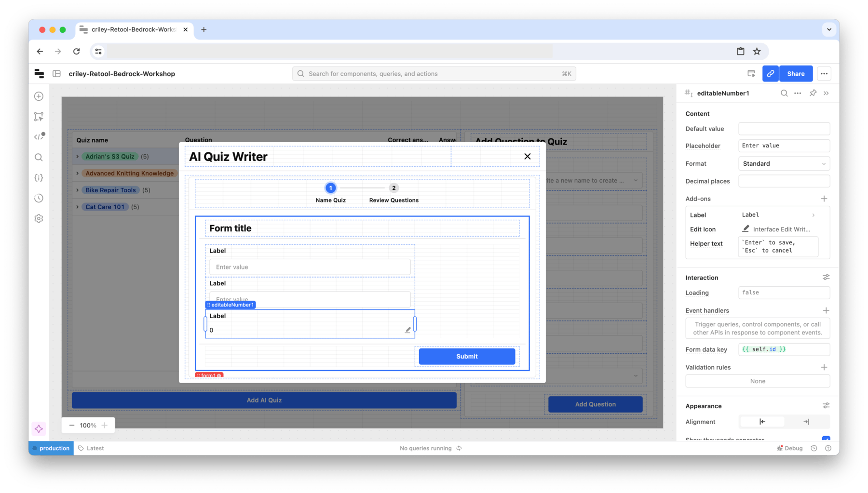This screenshot has width=868, height=493.
Task: Click the Decimal places field
Action: [x=784, y=181]
